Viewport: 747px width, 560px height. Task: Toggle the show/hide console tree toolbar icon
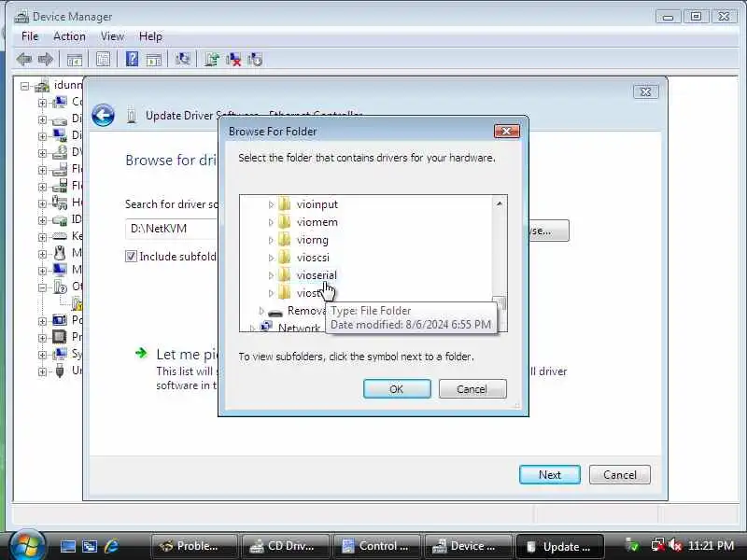(x=75, y=60)
